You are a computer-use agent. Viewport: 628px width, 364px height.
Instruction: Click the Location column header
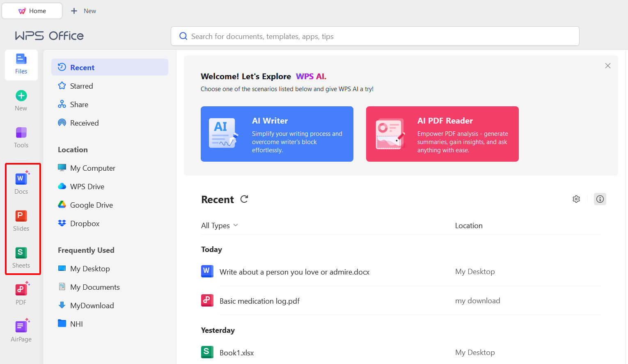click(469, 225)
